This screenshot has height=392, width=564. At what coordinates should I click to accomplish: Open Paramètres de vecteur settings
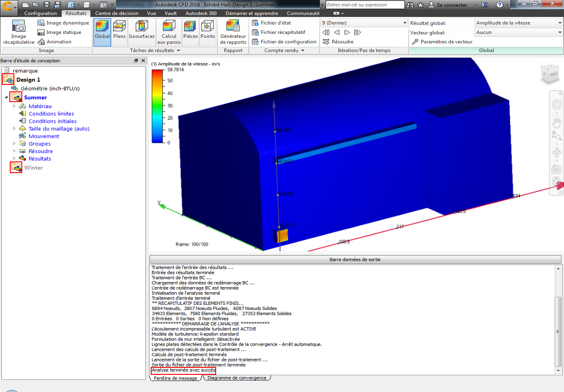pyautogui.click(x=442, y=42)
